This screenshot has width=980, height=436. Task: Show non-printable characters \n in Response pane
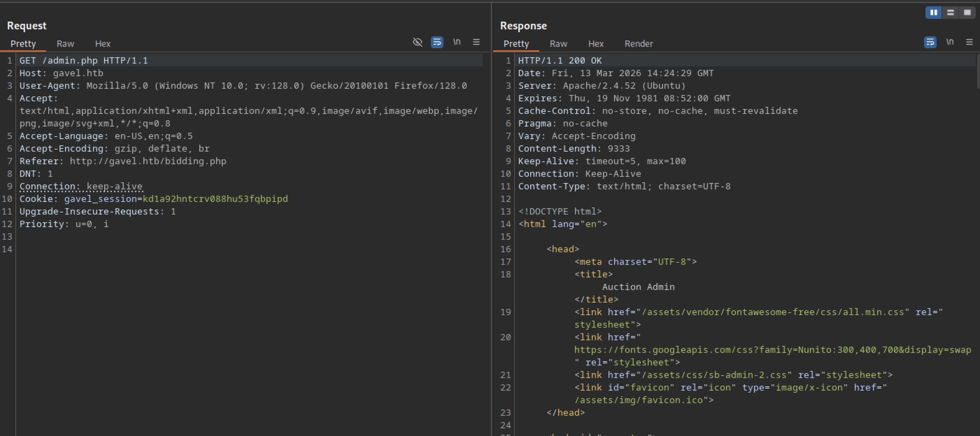[950, 42]
